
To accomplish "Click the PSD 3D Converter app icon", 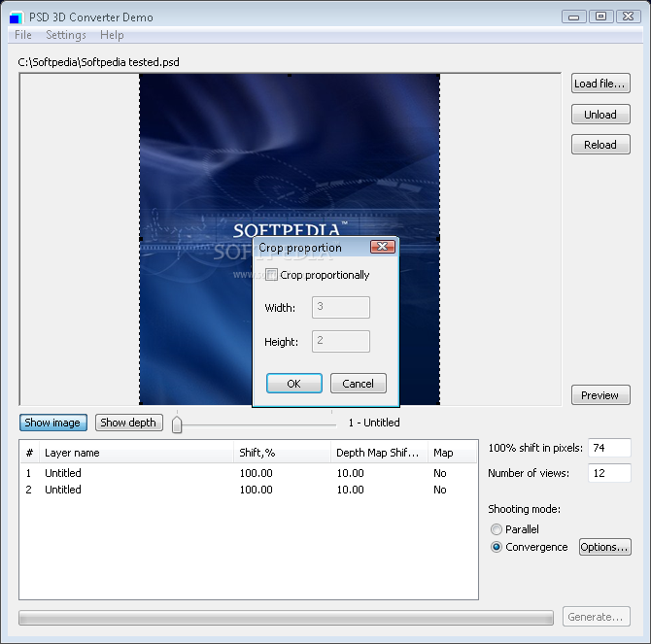I will point(16,17).
